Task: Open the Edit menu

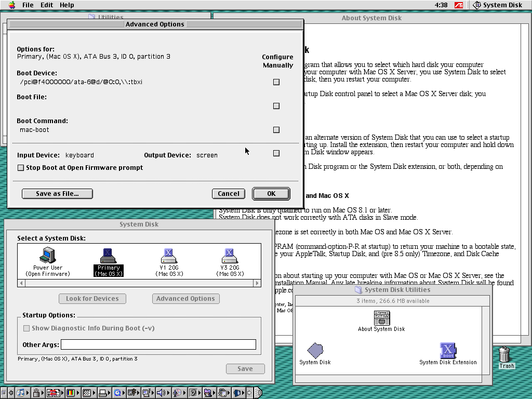Action: [x=46, y=5]
